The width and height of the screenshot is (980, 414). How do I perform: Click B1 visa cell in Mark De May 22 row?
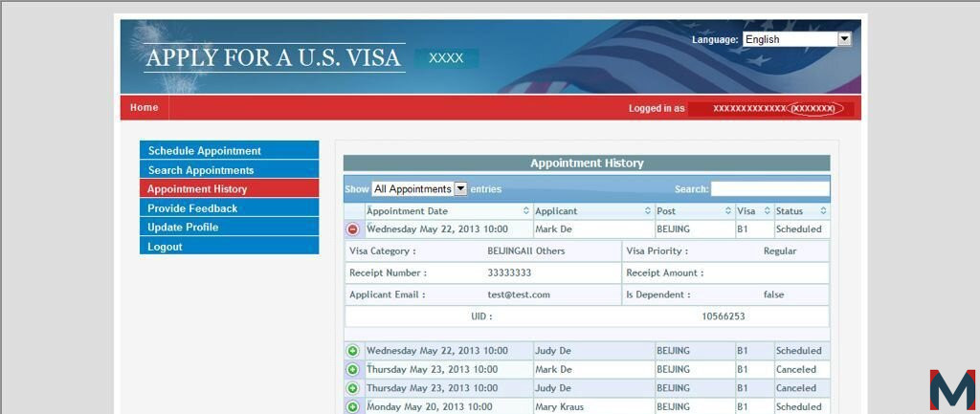(754, 229)
